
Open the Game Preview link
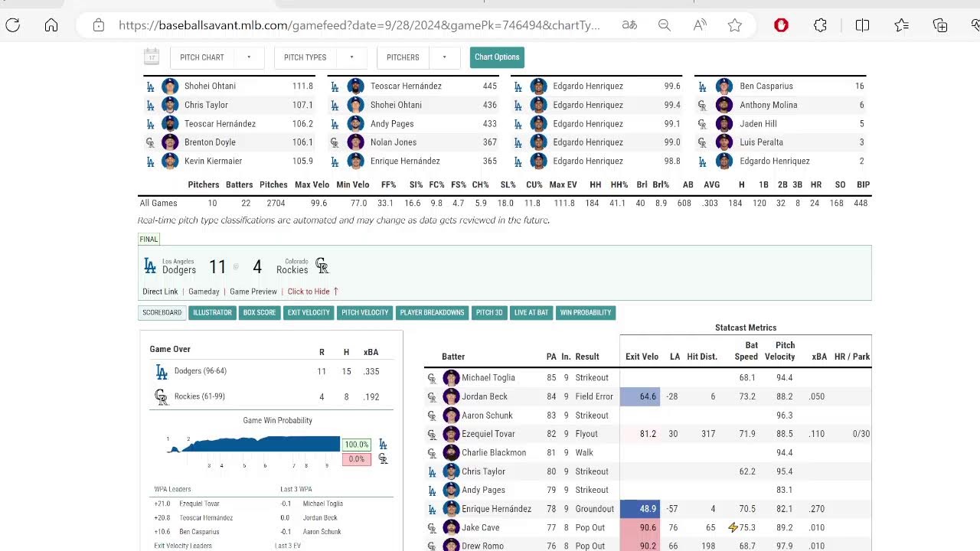(253, 292)
